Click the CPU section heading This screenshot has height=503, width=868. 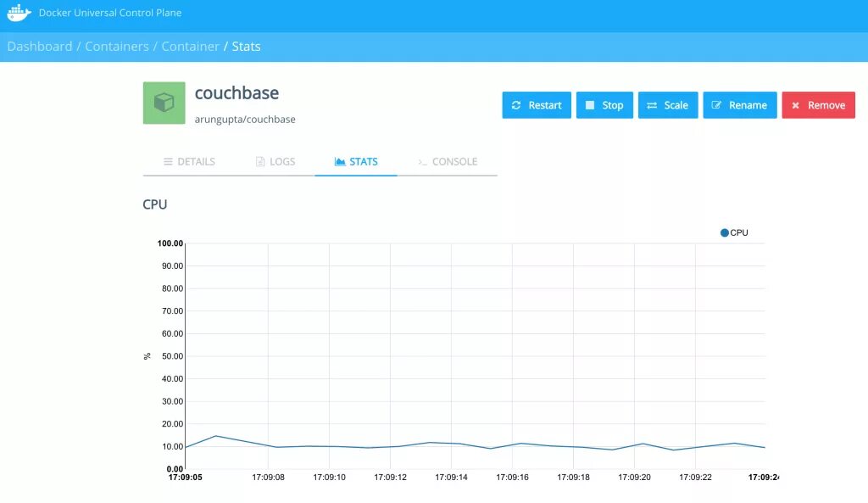[x=155, y=204]
